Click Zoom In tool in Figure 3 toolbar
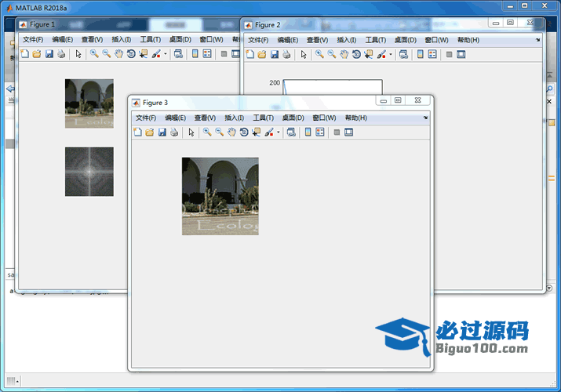The height and width of the screenshot is (392, 561). (207, 132)
